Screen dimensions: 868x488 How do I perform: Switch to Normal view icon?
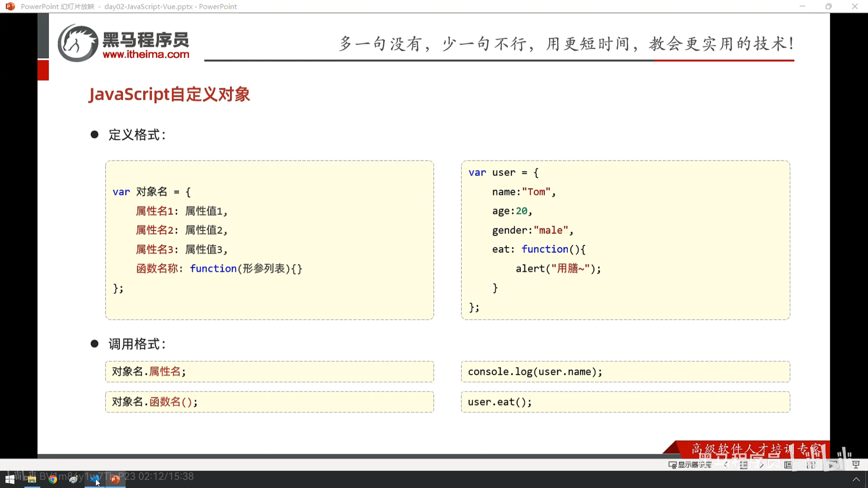point(788,465)
